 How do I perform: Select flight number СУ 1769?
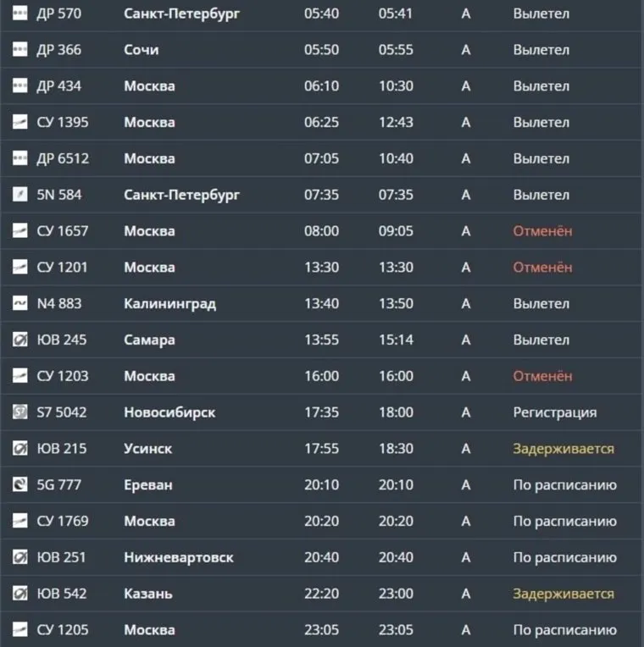[62, 521]
